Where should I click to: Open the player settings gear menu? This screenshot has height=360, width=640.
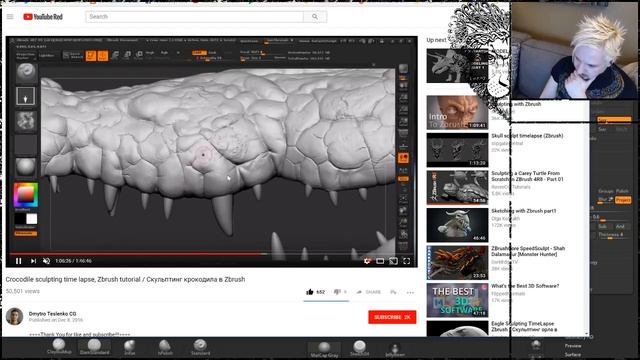point(367,261)
